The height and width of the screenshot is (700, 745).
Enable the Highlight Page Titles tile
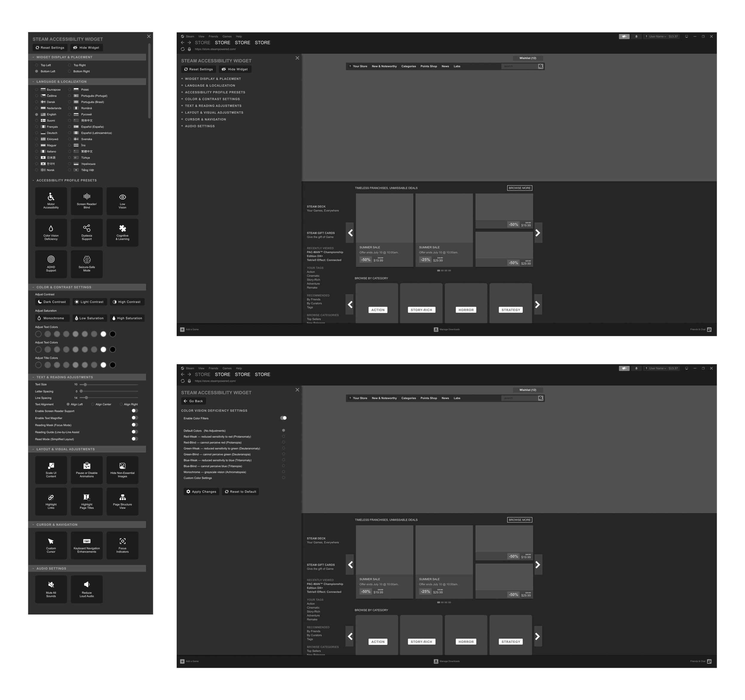(x=86, y=502)
